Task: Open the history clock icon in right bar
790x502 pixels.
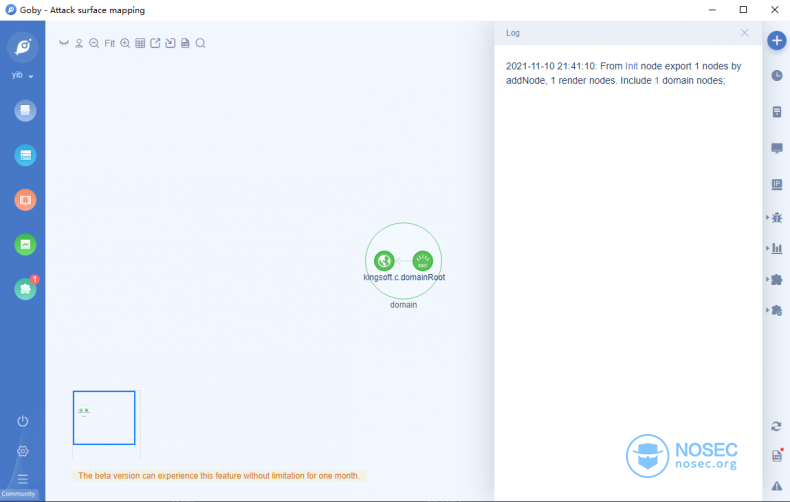Action: pos(777,76)
